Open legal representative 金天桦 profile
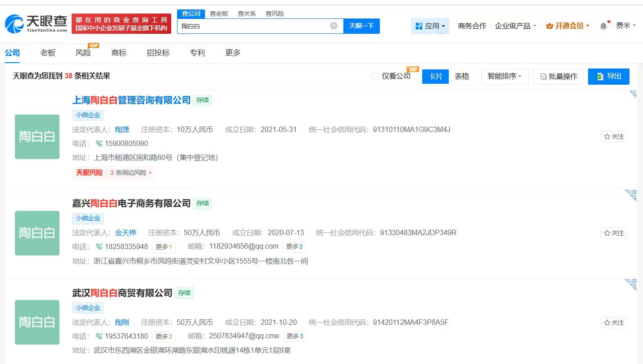The width and height of the screenshot is (643, 364). click(x=126, y=233)
